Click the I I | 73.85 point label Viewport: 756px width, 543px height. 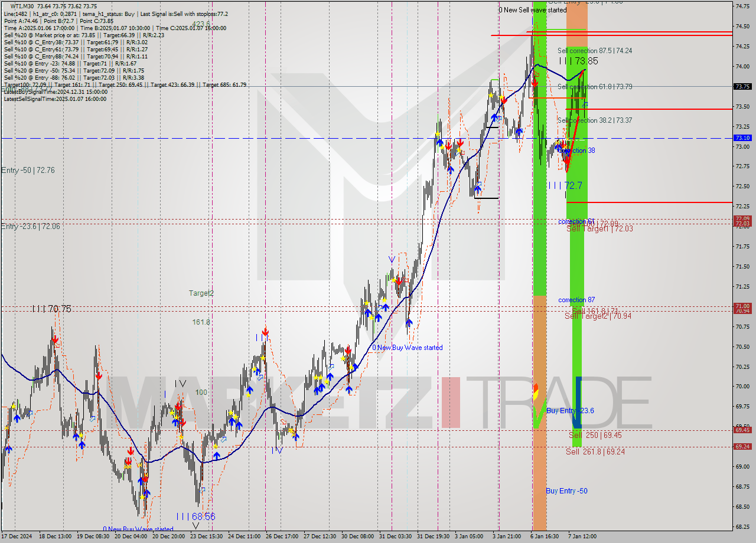click(x=578, y=61)
